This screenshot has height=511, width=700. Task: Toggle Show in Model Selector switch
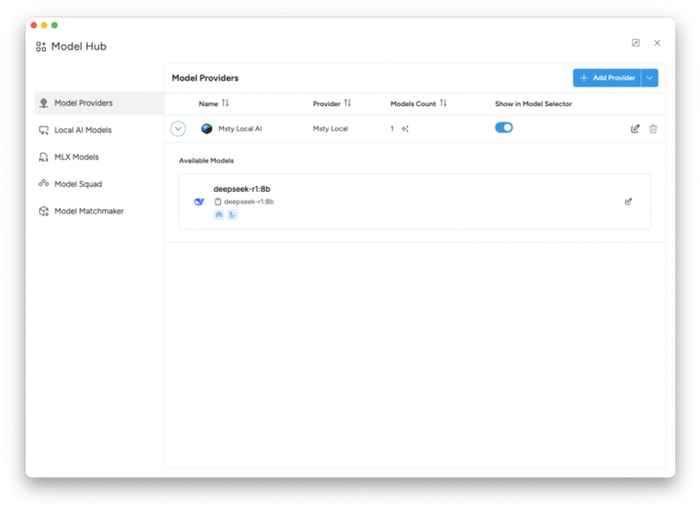[x=504, y=128]
